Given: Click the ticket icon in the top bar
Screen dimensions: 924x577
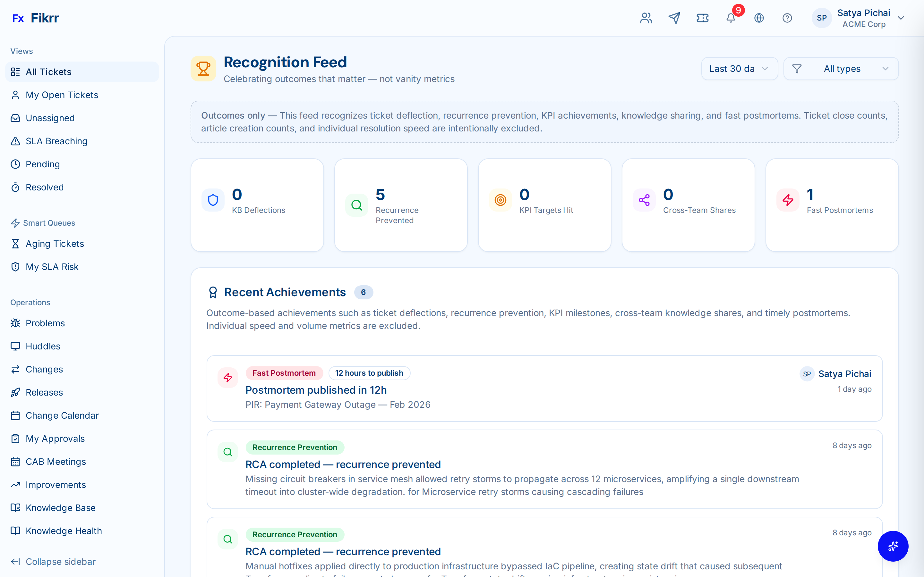Looking at the screenshot, I should pyautogui.click(x=703, y=18).
